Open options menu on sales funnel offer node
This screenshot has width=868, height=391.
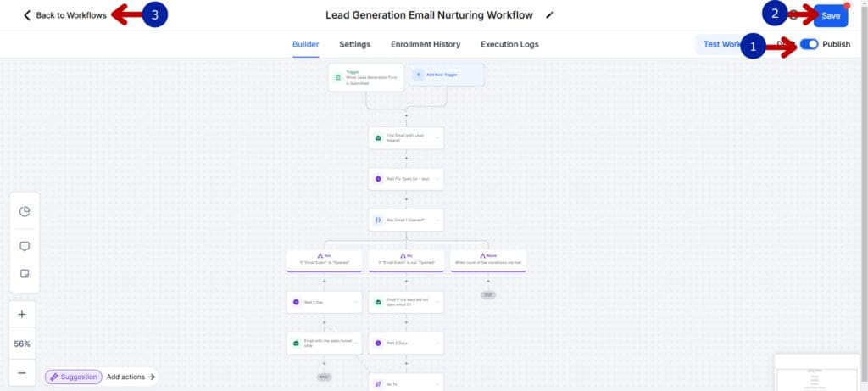point(355,344)
